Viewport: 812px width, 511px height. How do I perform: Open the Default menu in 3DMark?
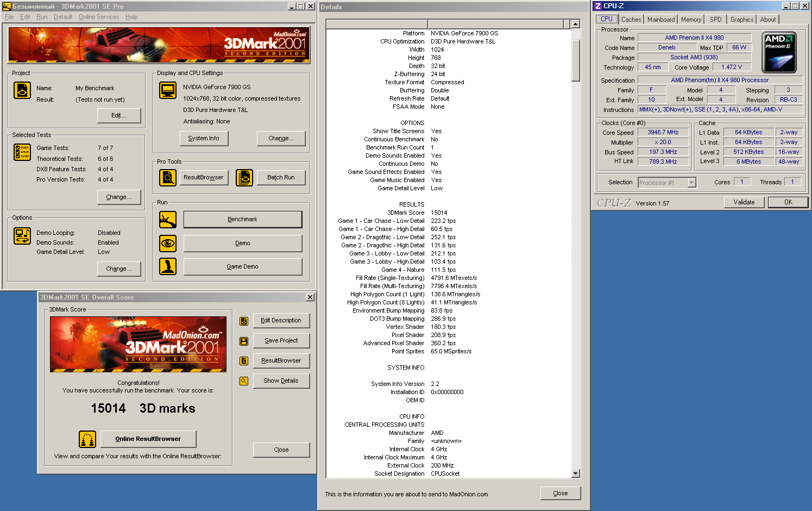pos(63,17)
